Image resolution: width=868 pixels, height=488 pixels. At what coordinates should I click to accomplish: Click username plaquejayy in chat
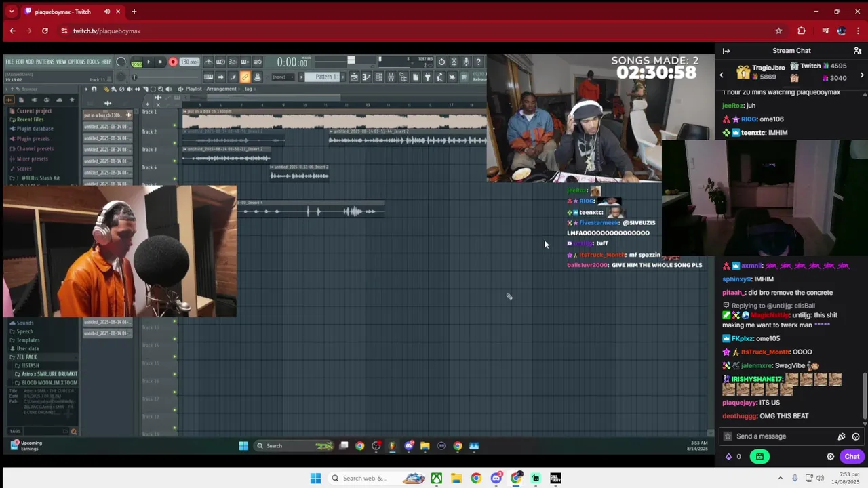(x=739, y=403)
